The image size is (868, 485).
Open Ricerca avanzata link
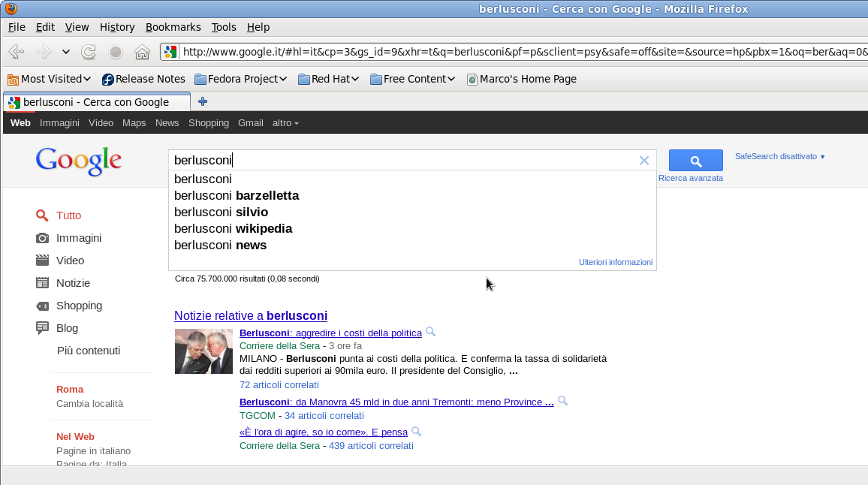coord(691,178)
